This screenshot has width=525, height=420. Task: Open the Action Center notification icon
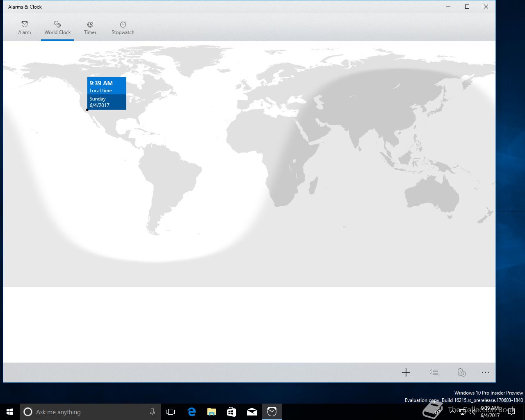511,412
